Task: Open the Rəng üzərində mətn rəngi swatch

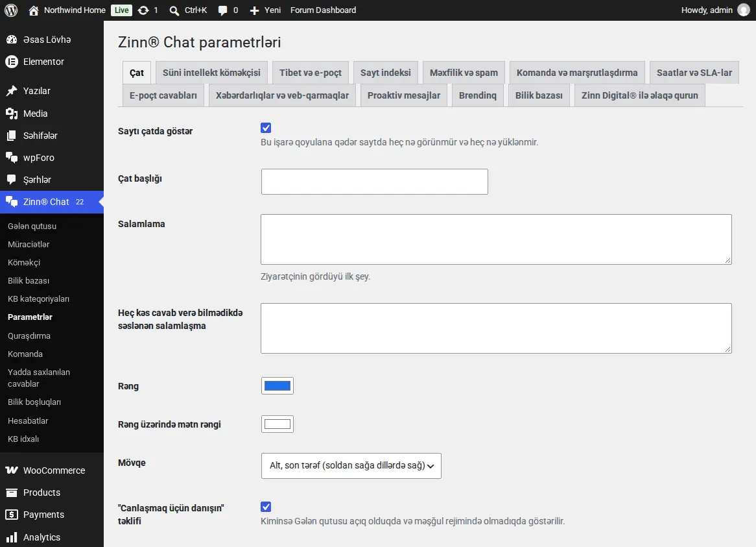Action: pyautogui.click(x=278, y=424)
